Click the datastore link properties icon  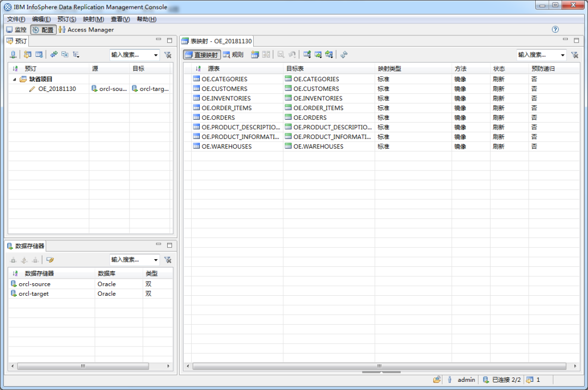tap(50, 260)
